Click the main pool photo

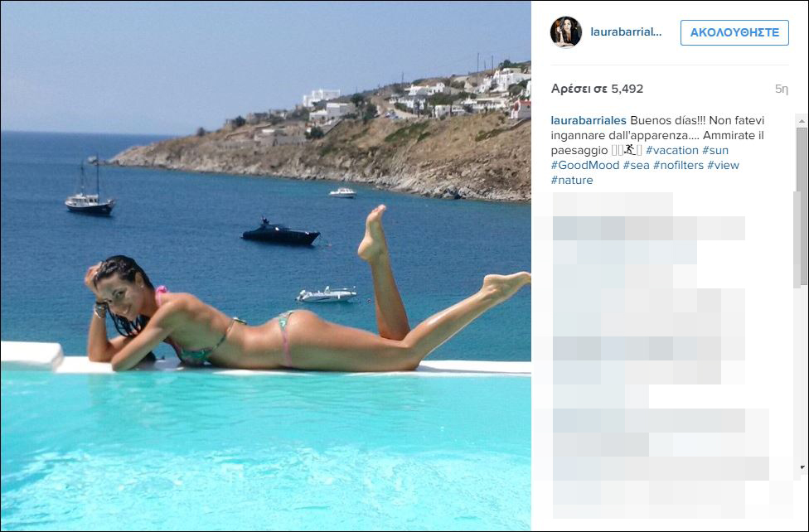266,266
